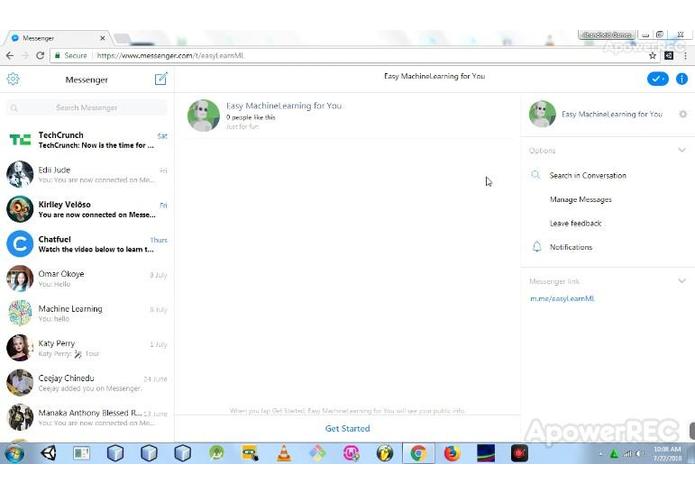The width and height of the screenshot is (695, 494).
Task: Bookmark this page with star icon
Action: click(652, 55)
